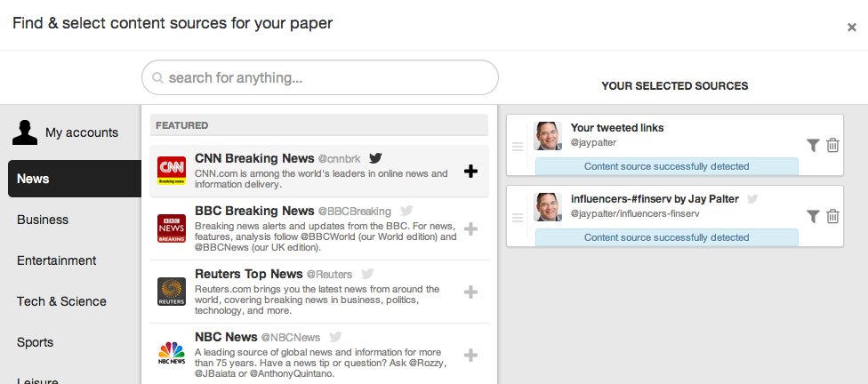Select the News category

[x=75, y=179]
